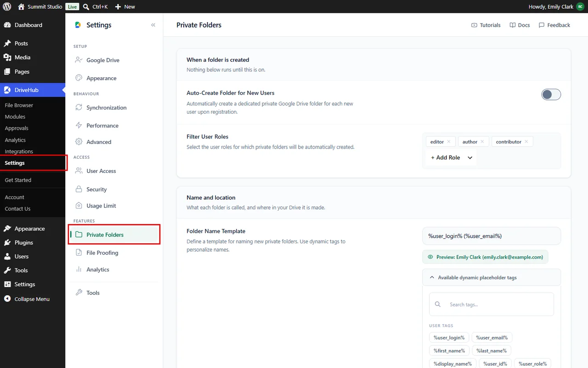Open the Tools item in DriveHub settings
Image resolution: width=588 pixels, height=368 pixels.
[x=93, y=293]
